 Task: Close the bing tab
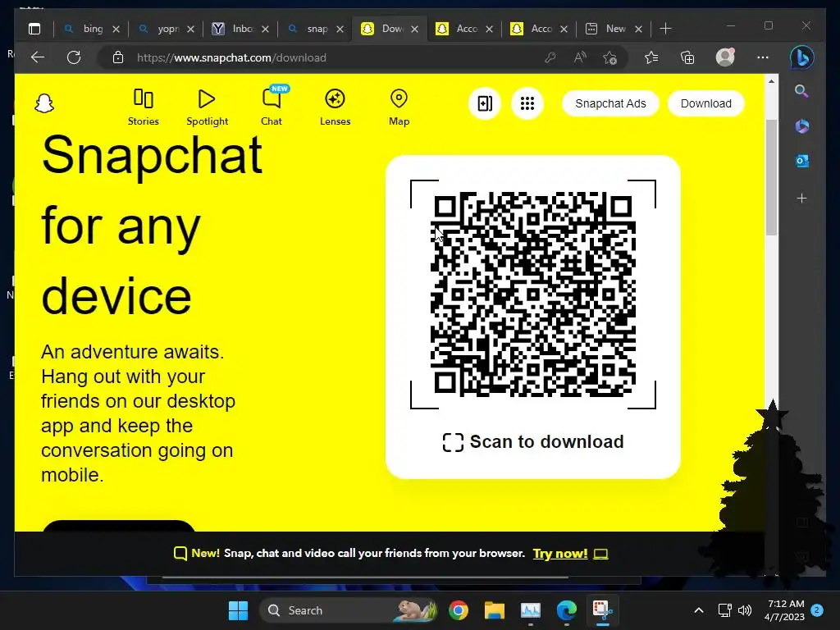(x=116, y=29)
